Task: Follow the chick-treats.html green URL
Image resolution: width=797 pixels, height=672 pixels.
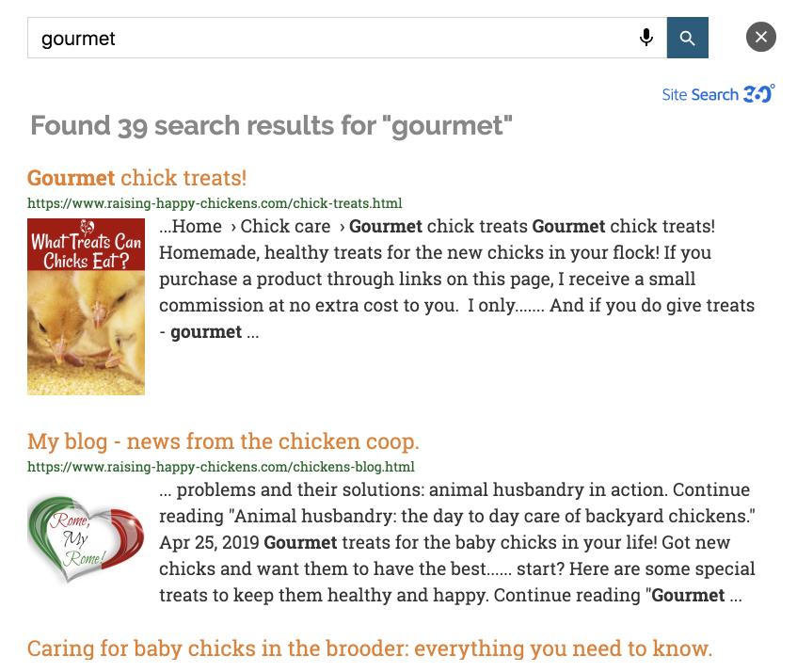Action: pos(215,203)
